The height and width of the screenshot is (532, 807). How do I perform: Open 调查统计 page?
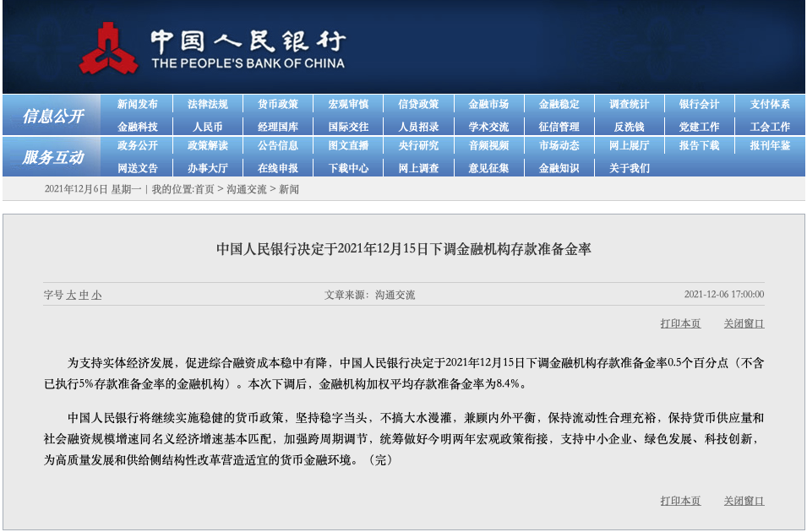[x=629, y=105]
